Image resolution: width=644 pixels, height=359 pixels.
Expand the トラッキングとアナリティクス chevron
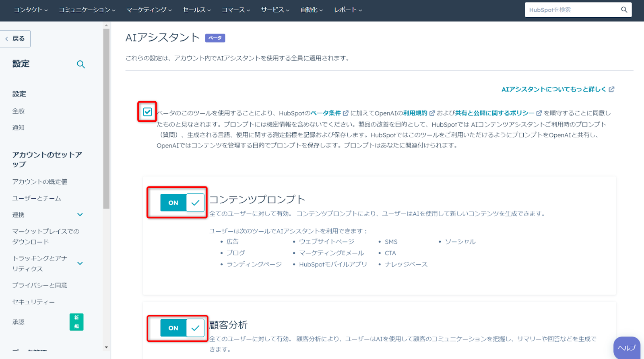coord(80,263)
